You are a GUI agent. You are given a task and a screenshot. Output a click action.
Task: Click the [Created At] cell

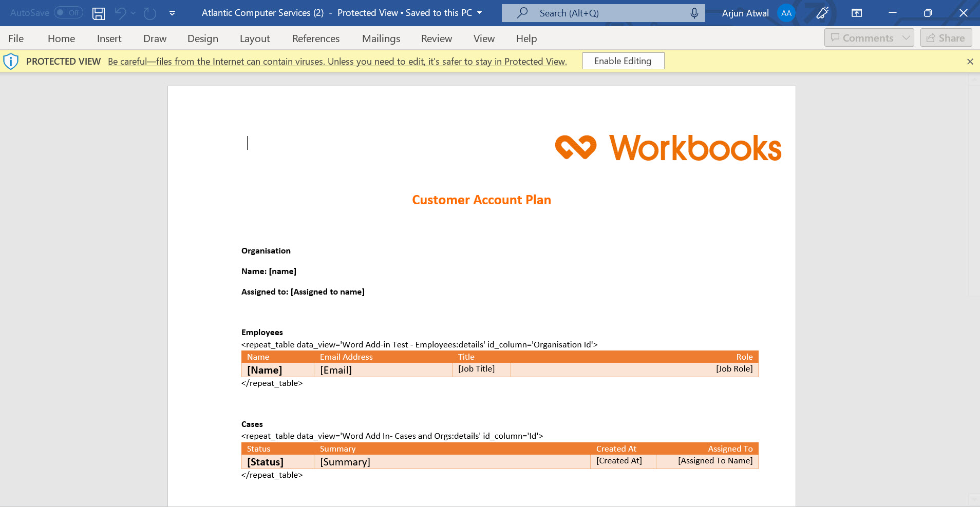click(623, 462)
